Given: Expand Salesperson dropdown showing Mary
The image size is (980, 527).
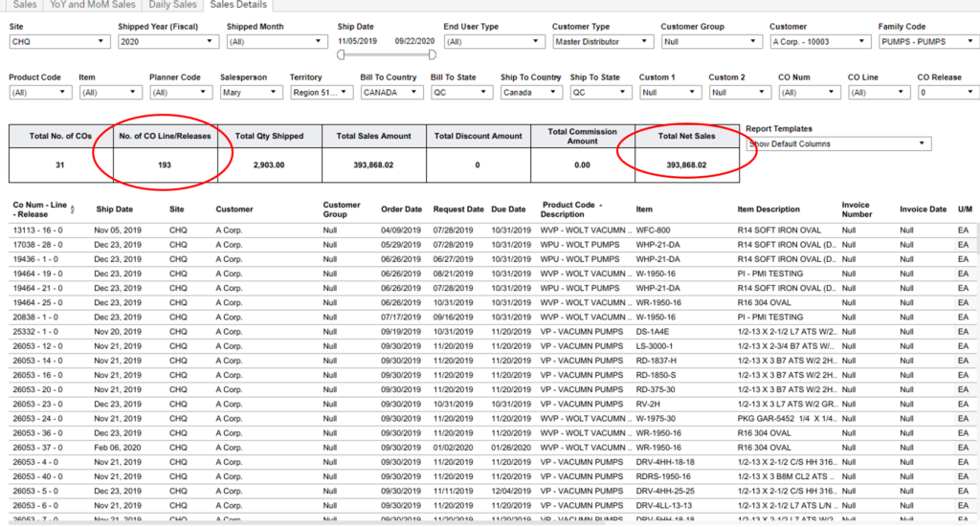Looking at the screenshot, I should pos(252,93).
